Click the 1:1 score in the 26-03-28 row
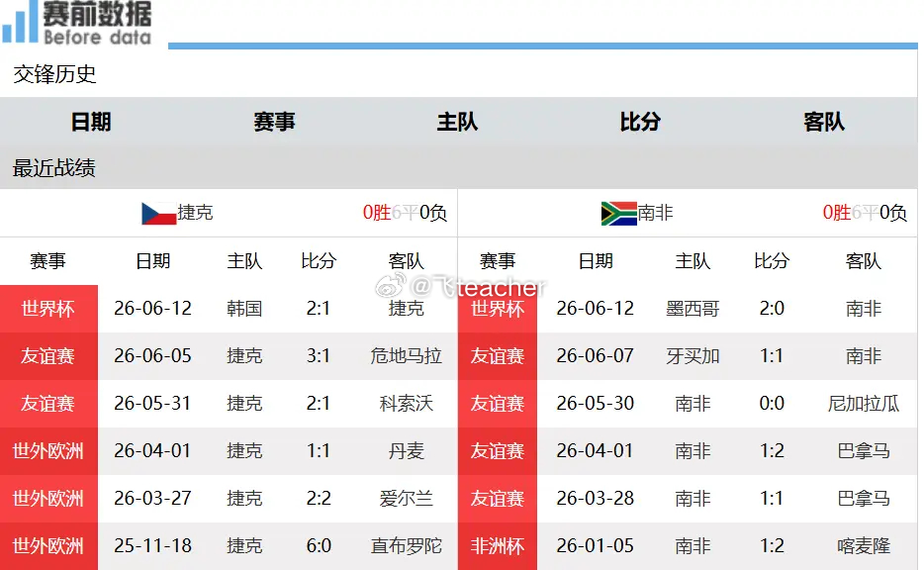This screenshot has height=570, width=924. [772, 499]
